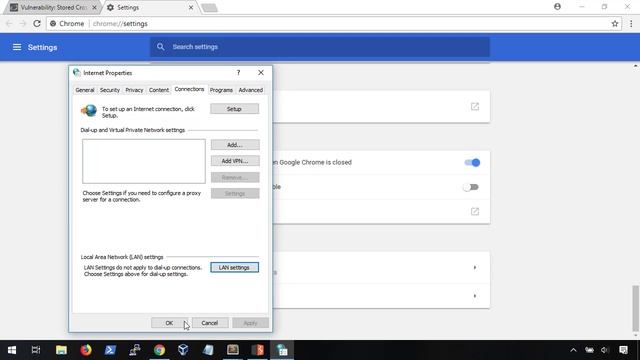The height and width of the screenshot is (360, 640).
Task: Click the Add VPN... button
Action: 235,161
